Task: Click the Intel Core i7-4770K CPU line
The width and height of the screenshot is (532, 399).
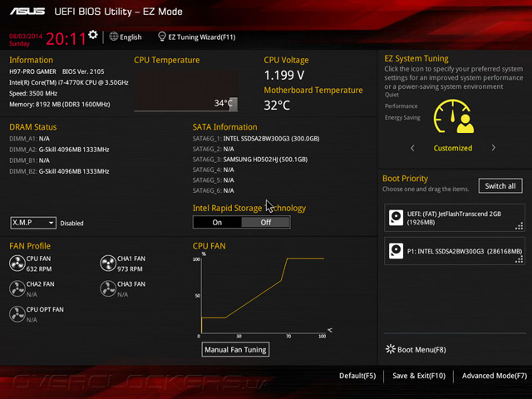Action: point(69,82)
